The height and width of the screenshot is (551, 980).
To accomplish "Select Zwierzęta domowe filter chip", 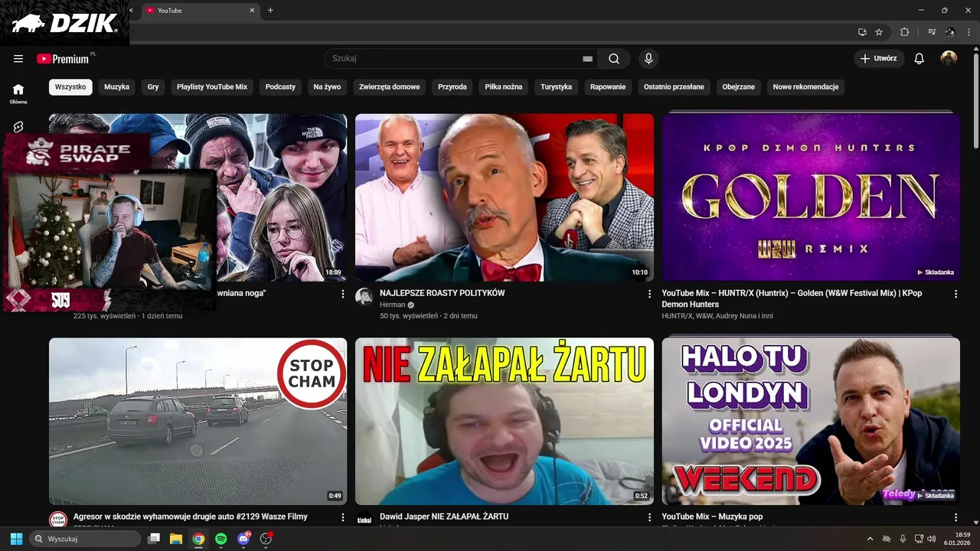I will (390, 87).
